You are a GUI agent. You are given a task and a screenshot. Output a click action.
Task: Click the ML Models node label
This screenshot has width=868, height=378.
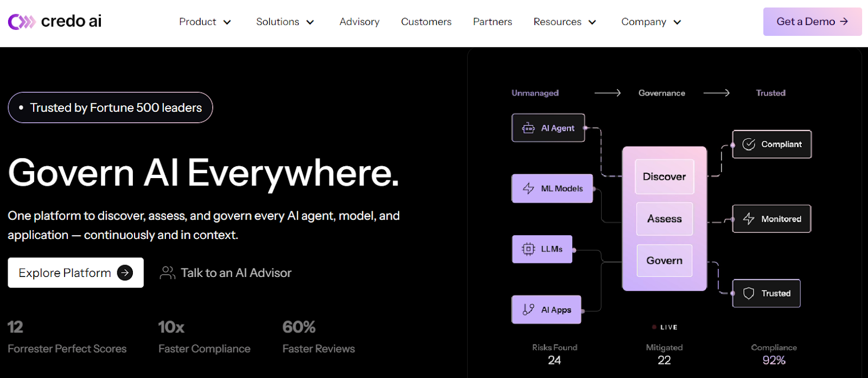point(562,188)
